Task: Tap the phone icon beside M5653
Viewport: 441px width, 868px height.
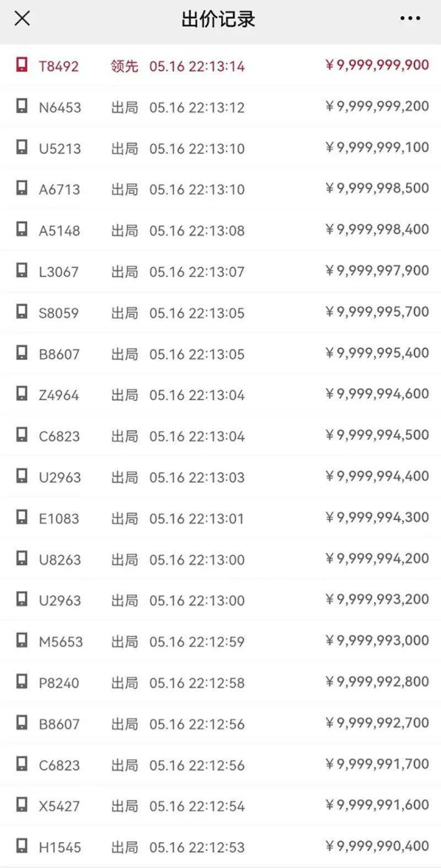Action: point(21,641)
